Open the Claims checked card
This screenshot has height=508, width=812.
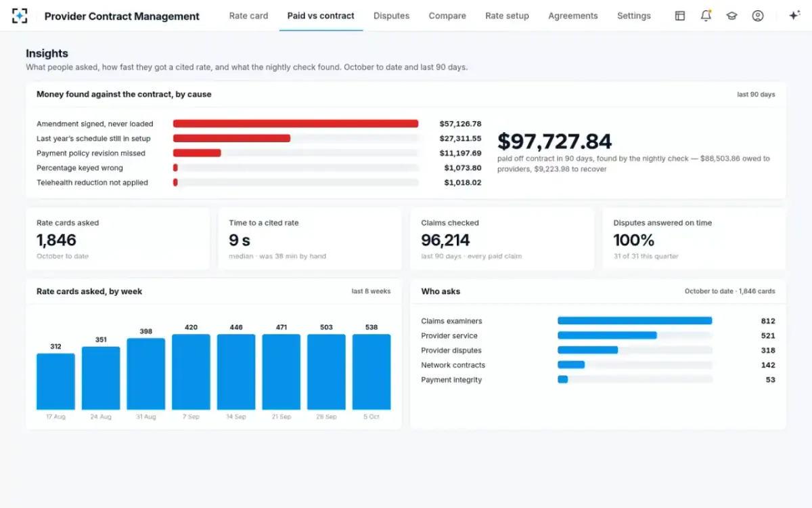[502, 239]
